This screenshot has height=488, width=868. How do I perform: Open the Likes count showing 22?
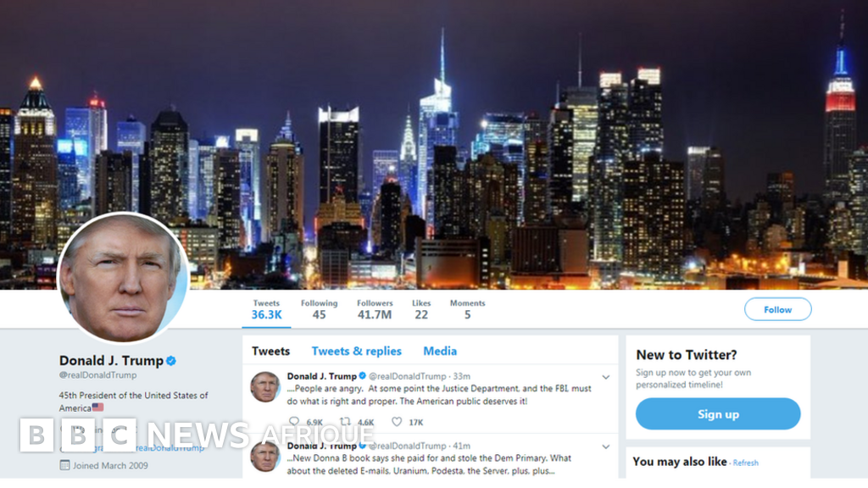click(x=421, y=310)
